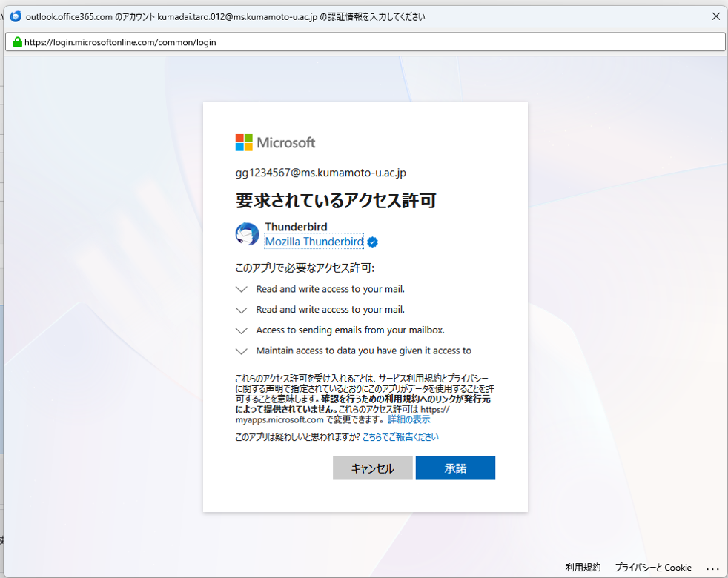Close the authentication dialog window

pyautogui.click(x=716, y=16)
